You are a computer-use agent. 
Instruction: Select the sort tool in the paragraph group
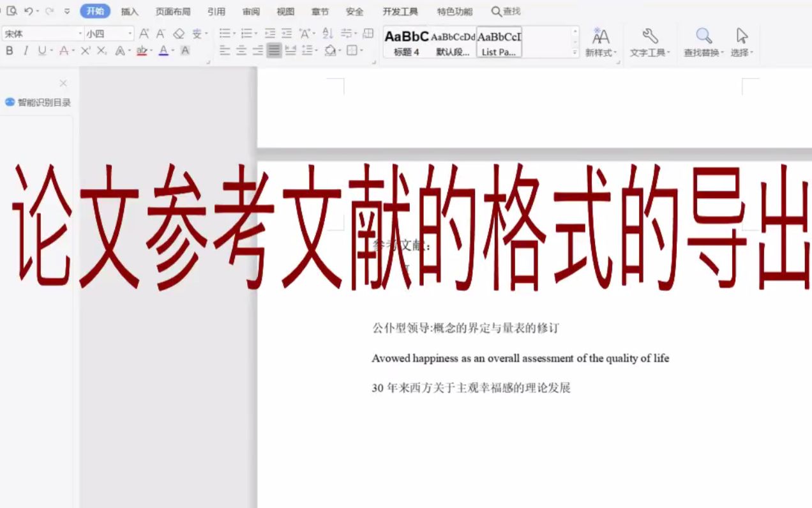pyautogui.click(x=327, y=34)
